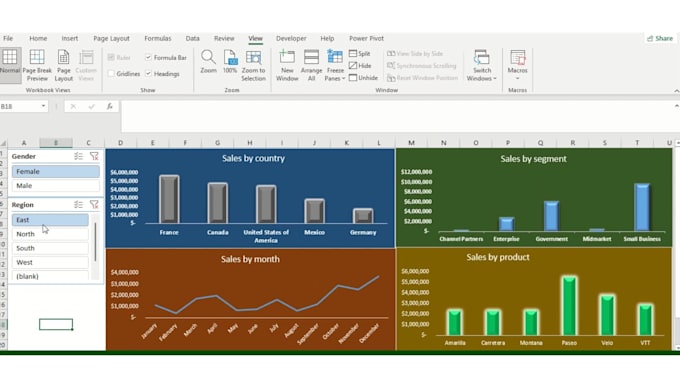Click the Insert Function fx icon
This screenshot has height=383, width=680.
tap(110, 106)
